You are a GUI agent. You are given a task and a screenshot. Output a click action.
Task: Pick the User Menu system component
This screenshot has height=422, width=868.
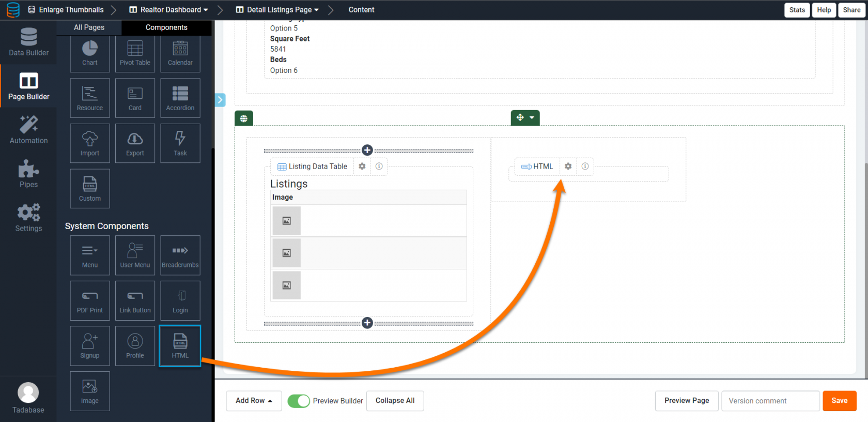(135, 255)
